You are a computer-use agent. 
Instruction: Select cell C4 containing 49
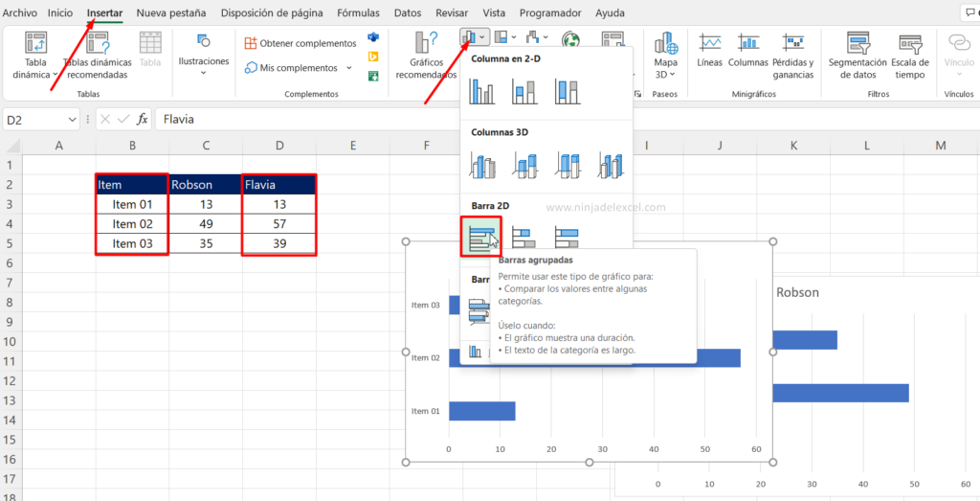pos(205,224)
